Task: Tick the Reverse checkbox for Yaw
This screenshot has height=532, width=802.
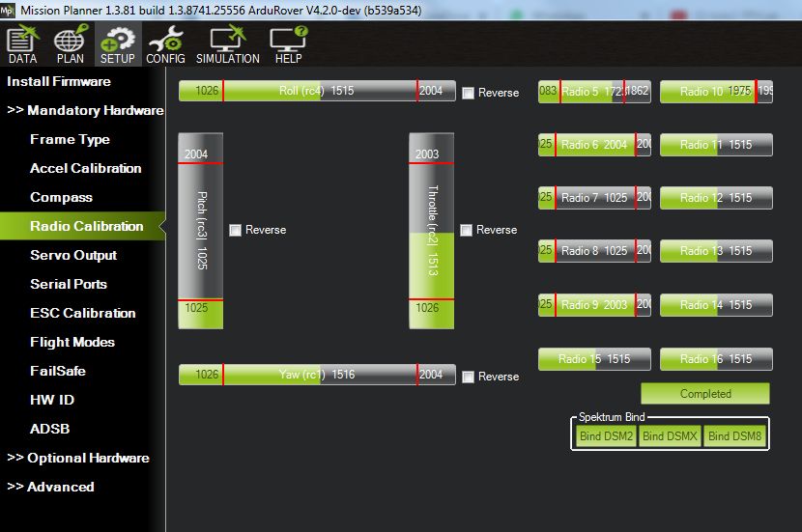Action: 469,377
